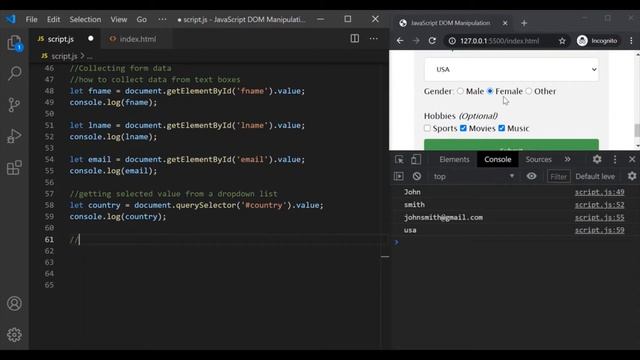The width and height of the screenshot is (640, 360).
Task: View site information icon in address bar
Action: (452, 41)
